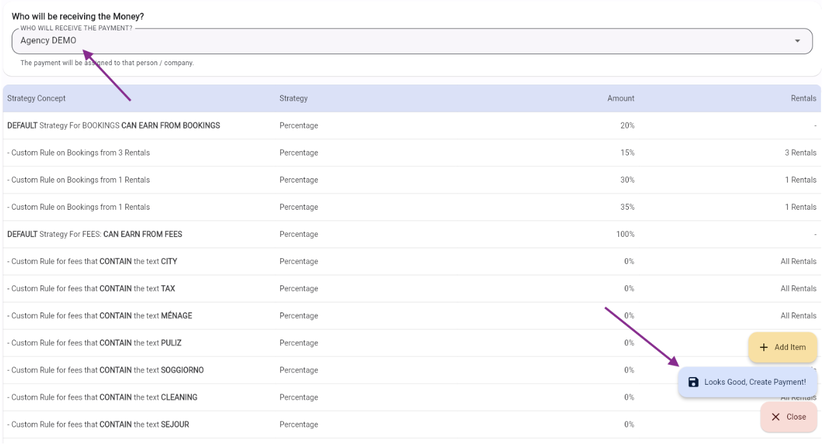
Task: Click the Strategy column header
Action: pos(294,98)
